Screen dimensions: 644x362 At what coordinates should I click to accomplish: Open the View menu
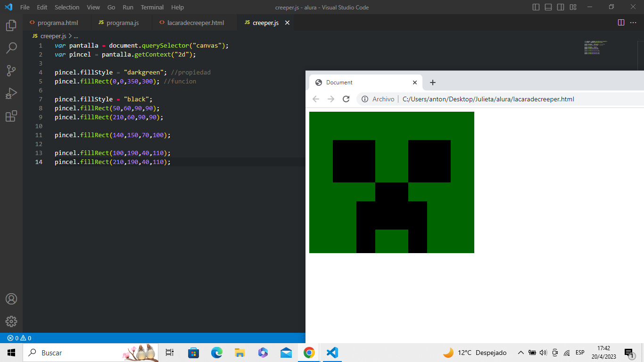[93, 7]
